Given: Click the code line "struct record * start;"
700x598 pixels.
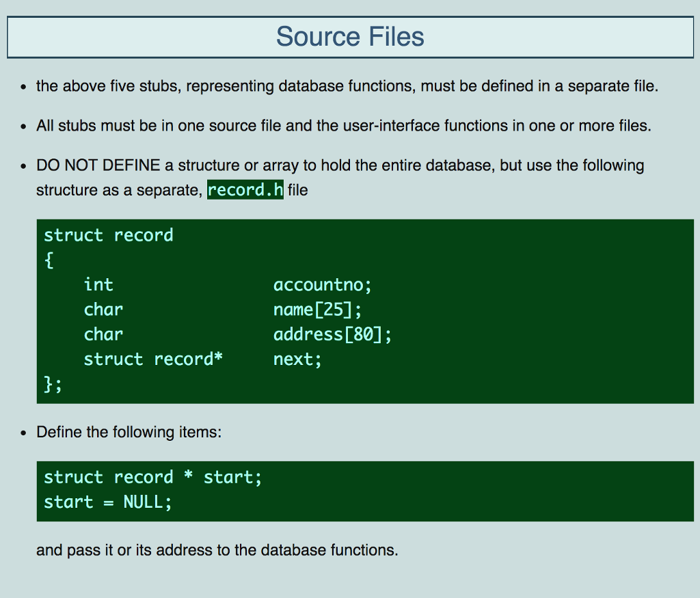Looking at the screenshot, I should coord(152,478).
